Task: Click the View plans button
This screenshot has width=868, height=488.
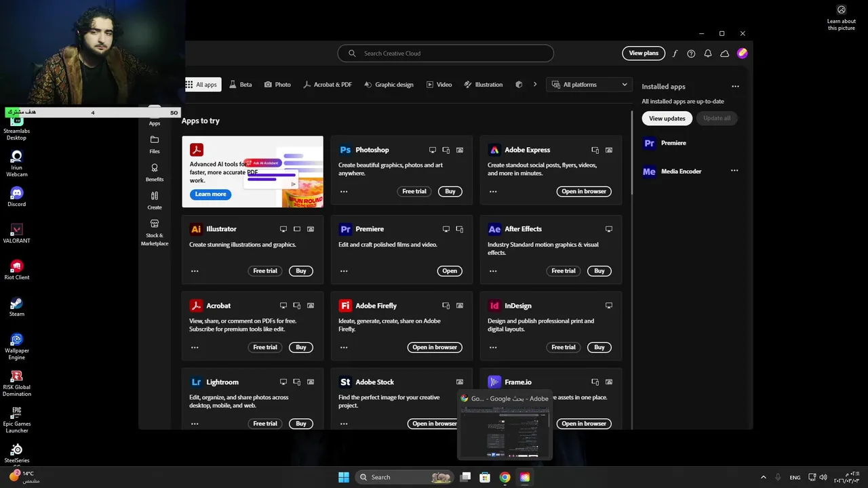Action: point(644,54)
